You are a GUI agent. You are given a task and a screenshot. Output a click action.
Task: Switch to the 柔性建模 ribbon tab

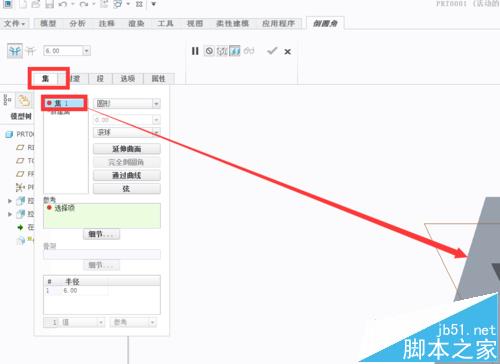coord(232,23)
